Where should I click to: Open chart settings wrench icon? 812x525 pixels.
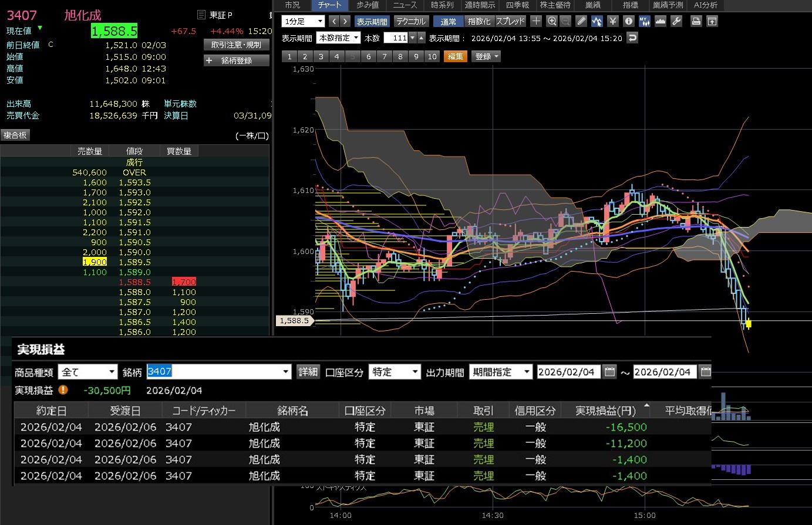pos(676,21)
